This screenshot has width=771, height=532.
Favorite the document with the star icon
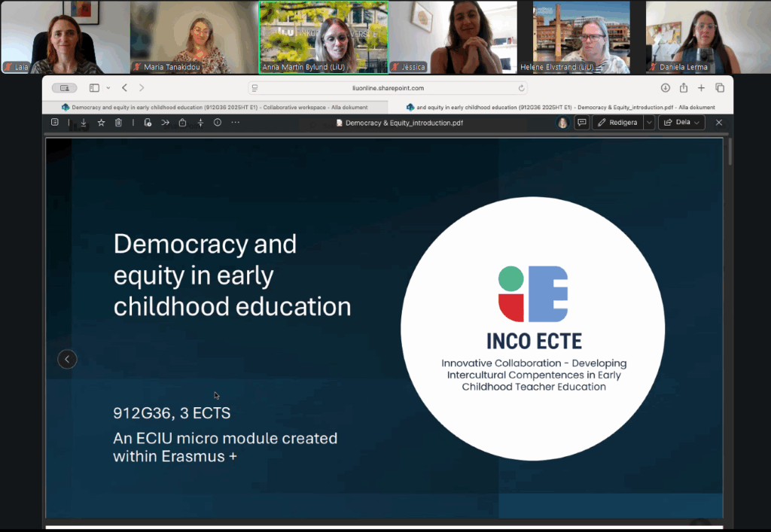(101, 123)
